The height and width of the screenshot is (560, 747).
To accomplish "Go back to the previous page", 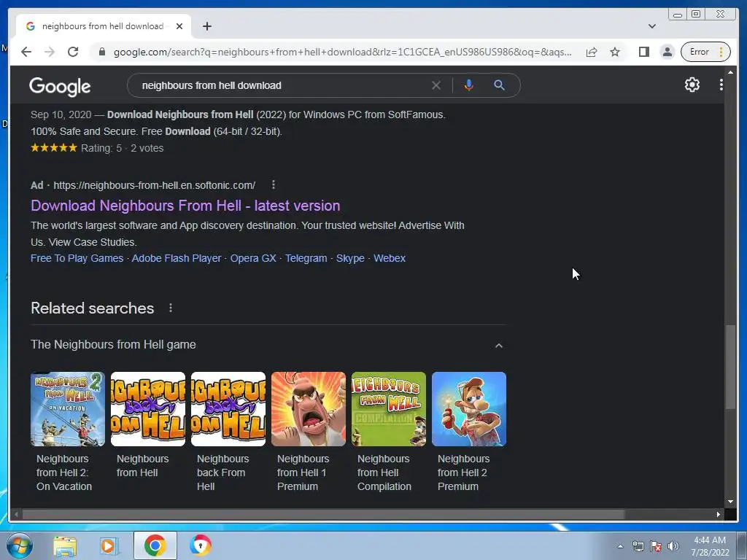I will click(x=26, y=52).
